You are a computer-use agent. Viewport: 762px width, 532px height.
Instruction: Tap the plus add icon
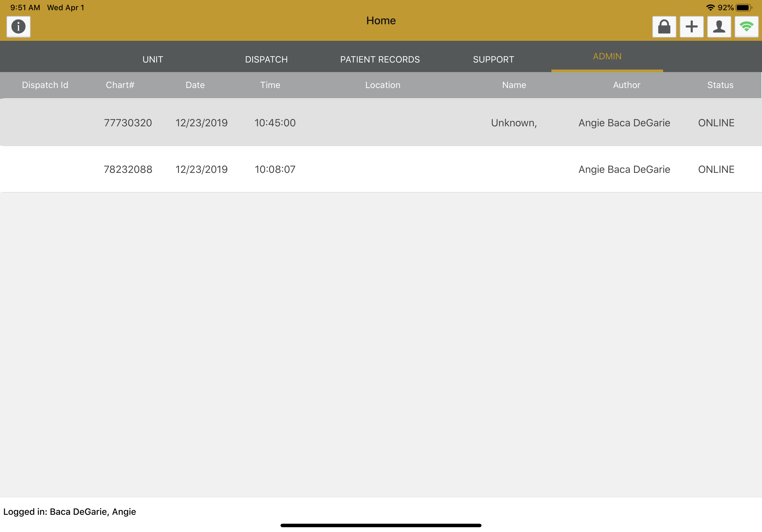point(692,26)
